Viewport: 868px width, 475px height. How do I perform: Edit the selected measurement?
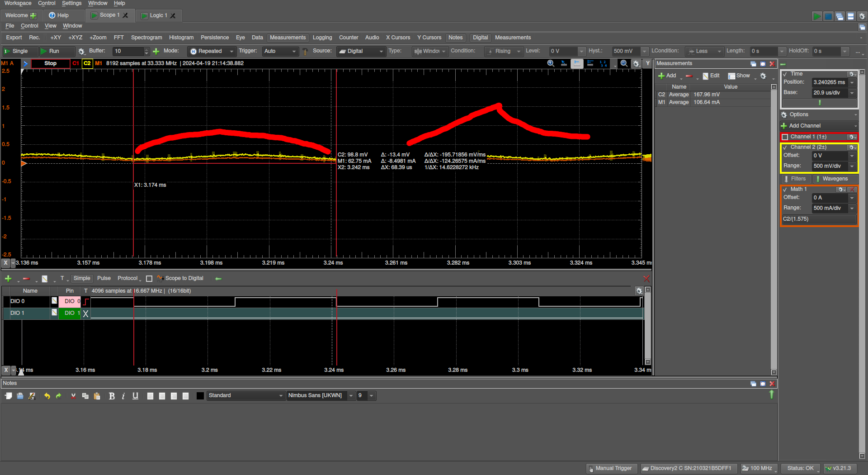[711, 76]
